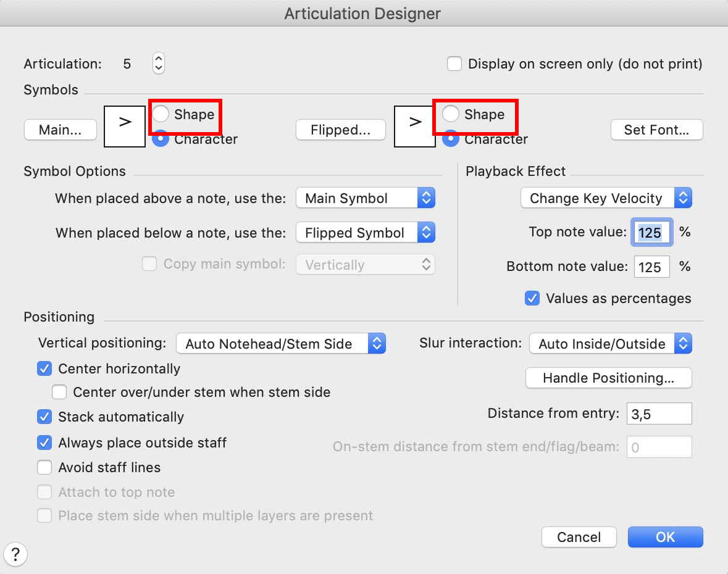Click the Articulation number stepper arrows
The height and width of the screenshot is (574, 728).
159,64
